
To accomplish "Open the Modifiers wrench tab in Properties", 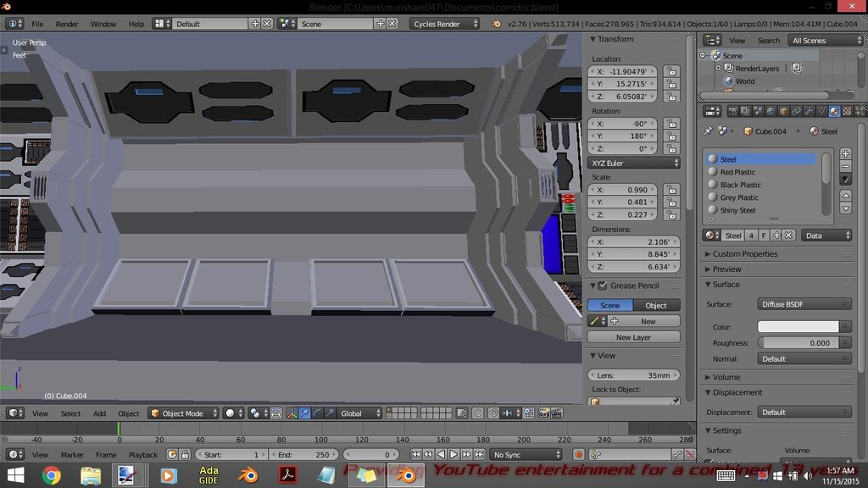I will click(809, 111).
